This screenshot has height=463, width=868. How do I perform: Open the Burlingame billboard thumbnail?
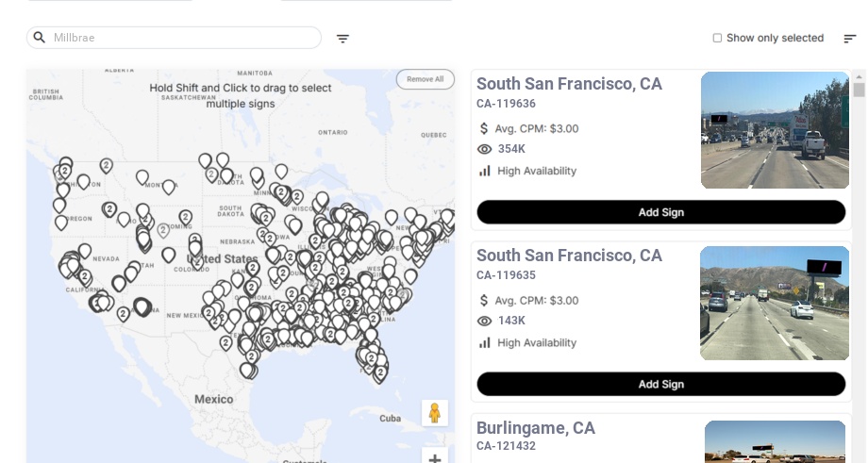pos(775,442)
